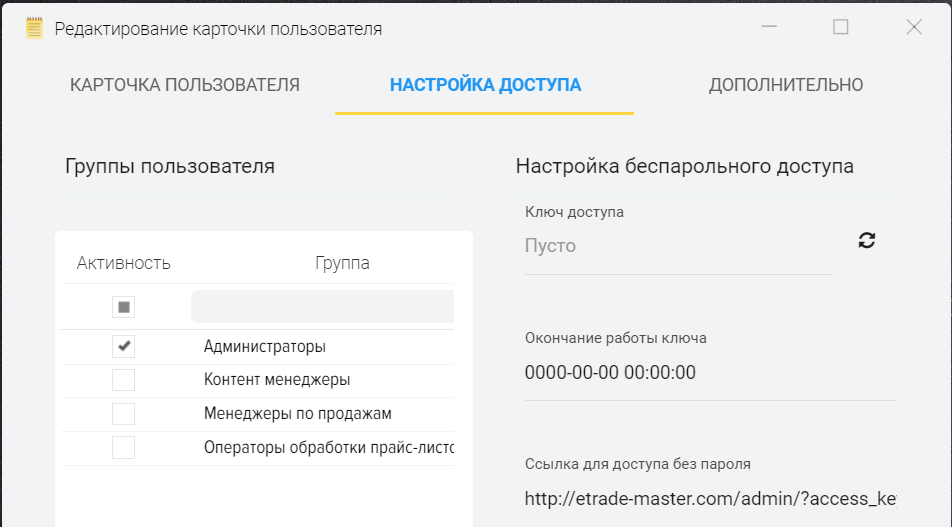Click the notepad app icon in title bar
This screenshot has height=527, width=952.
click(x=34, y=28)
